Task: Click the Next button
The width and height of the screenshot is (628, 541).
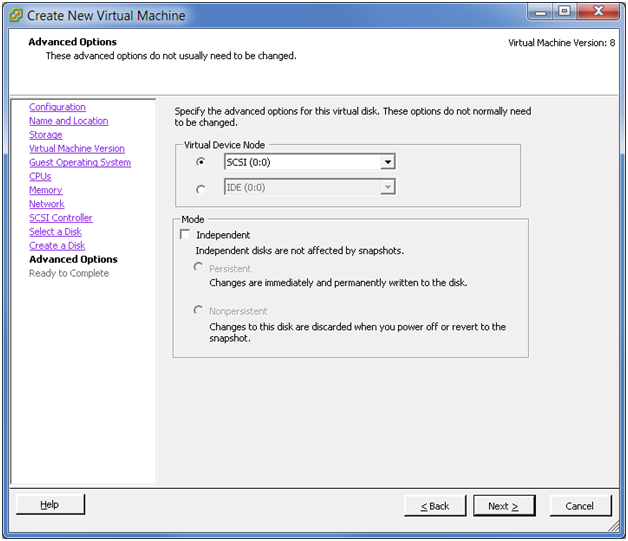Action: tap(504, 506)
